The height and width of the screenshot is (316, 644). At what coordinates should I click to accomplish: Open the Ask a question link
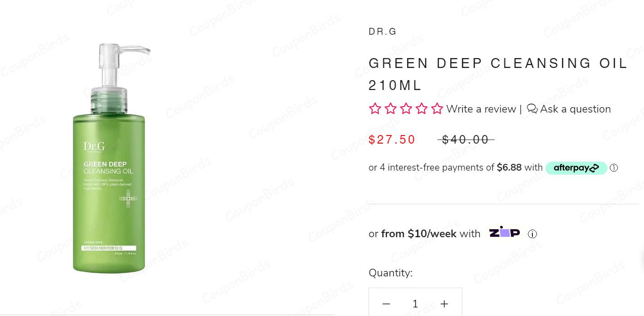pyautogui.click(x=575, y=109)
